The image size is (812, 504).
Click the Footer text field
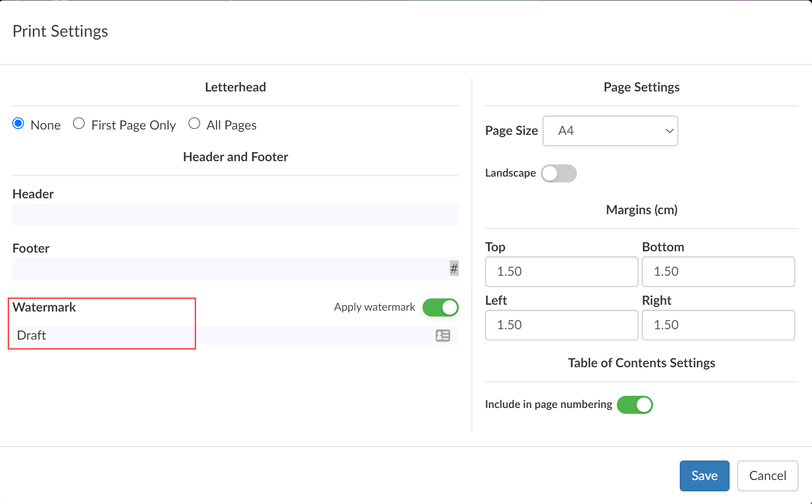point(229,269)
